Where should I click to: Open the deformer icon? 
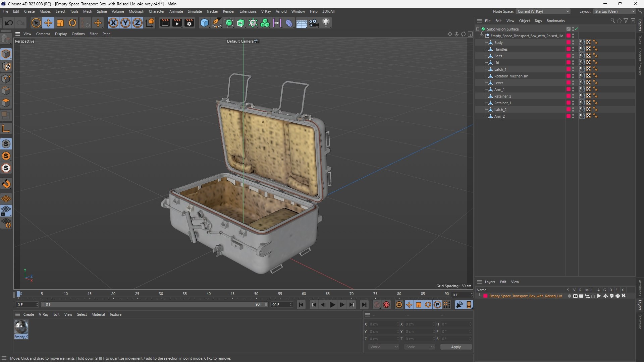[289, 23]
